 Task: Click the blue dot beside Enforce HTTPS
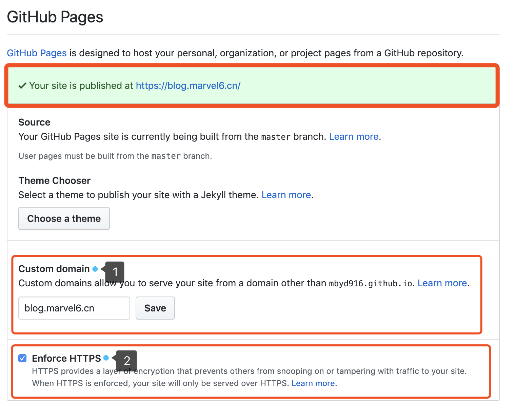106,358
